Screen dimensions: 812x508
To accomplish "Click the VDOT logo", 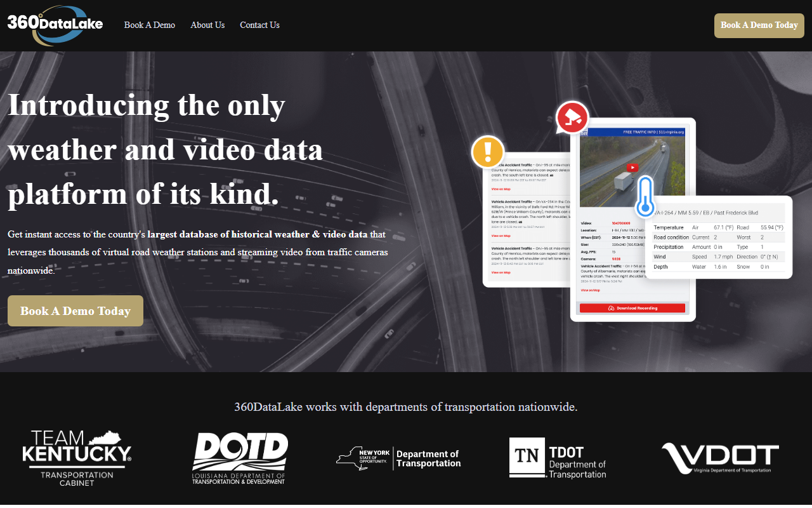I will (720, 458).
